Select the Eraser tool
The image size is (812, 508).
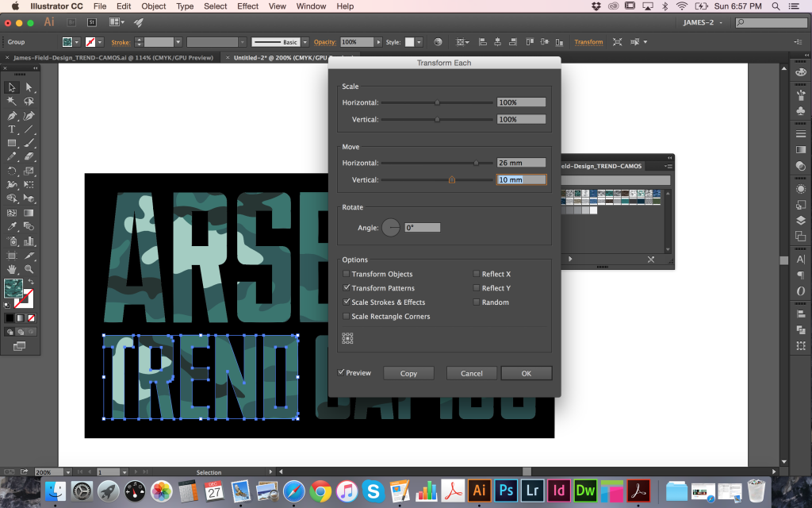[x=29, y=156]
